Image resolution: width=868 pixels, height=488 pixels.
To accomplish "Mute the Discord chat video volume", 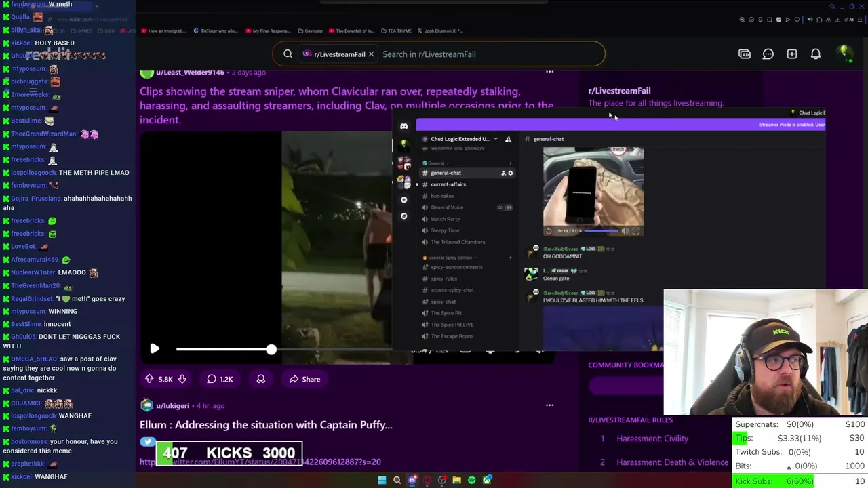I will click(x=625, y=230).
